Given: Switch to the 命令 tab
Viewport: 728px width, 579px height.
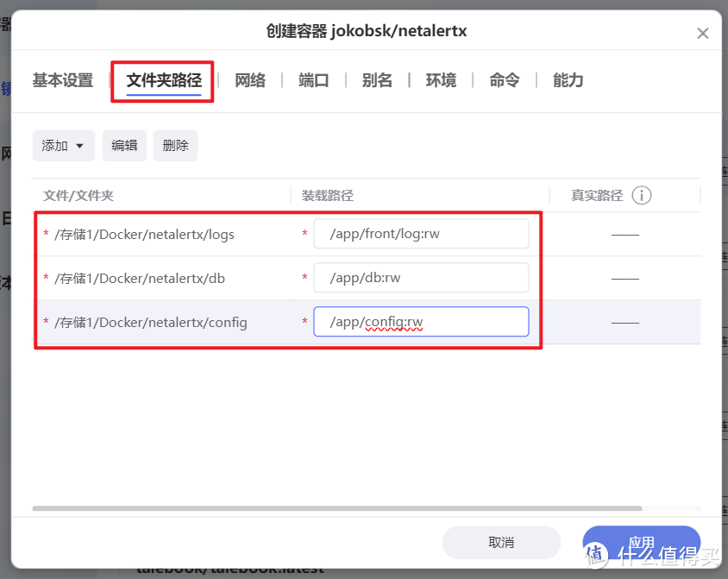Looking at the screenshot, I should pos(504,80).
